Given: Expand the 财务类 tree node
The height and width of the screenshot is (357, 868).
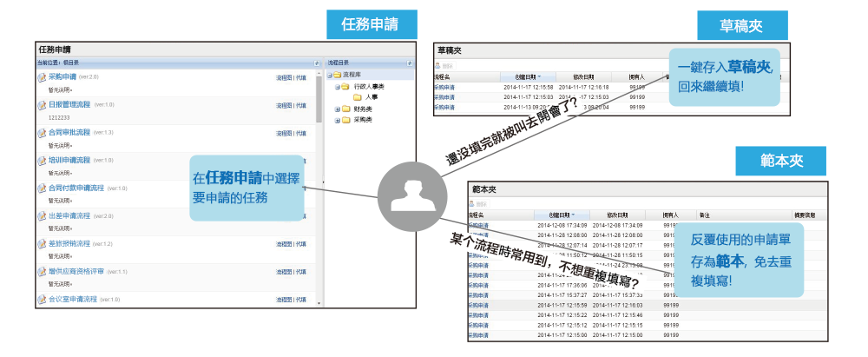Looking at the screenshot, I should pos(337,109).
